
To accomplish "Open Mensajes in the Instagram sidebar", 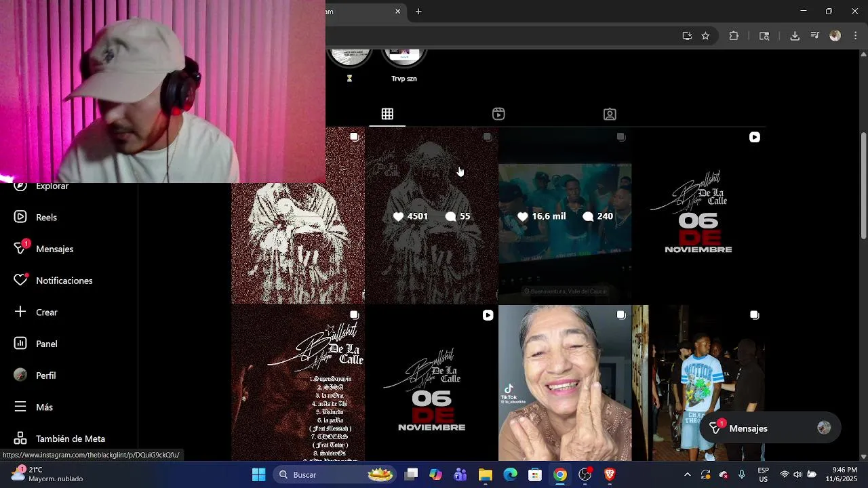I will 44,249.
